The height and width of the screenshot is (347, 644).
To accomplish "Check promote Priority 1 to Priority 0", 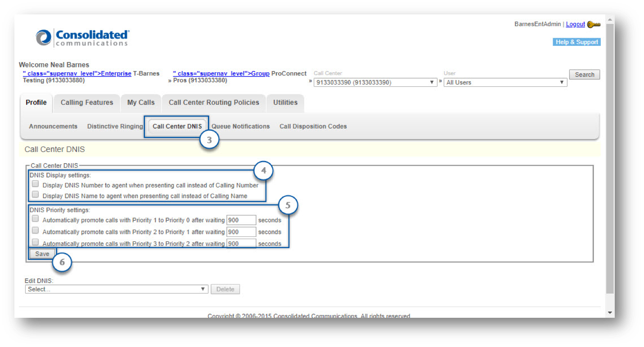I will coord(35,219).
